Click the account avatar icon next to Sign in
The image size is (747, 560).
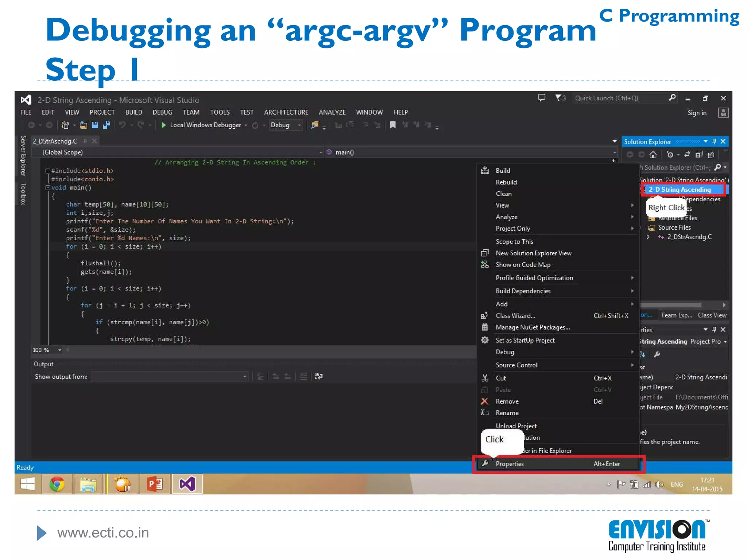point(723,113)
